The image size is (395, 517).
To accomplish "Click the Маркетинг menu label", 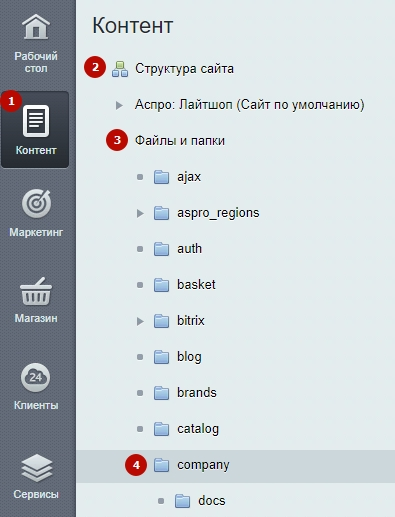I will pos(36,232).
